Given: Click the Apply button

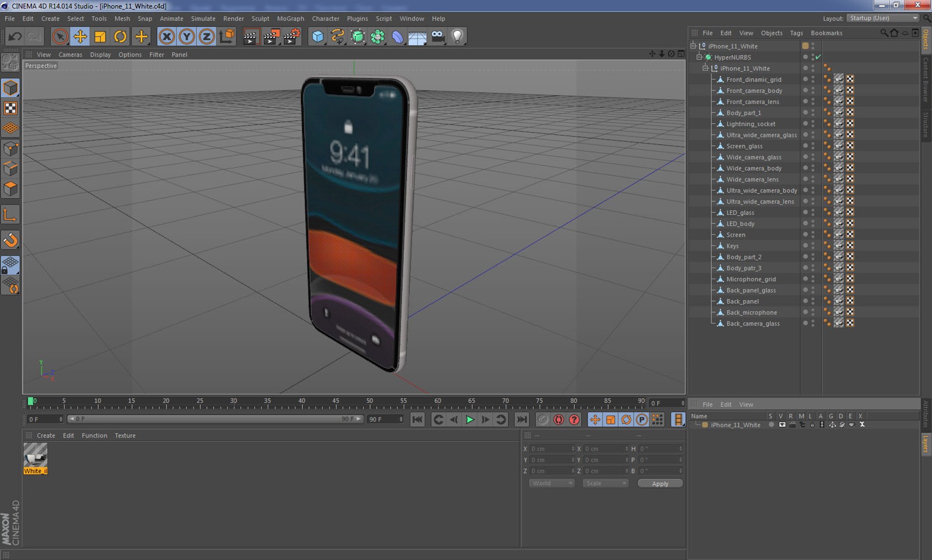Looking at the screenshot, I should [660, 483].
